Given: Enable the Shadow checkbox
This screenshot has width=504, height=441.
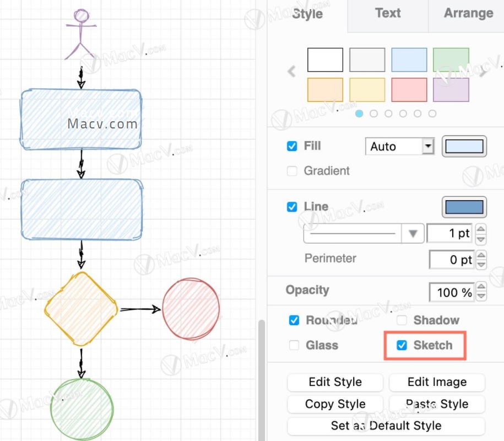Looking at the screenshot, I should (402, 320).
